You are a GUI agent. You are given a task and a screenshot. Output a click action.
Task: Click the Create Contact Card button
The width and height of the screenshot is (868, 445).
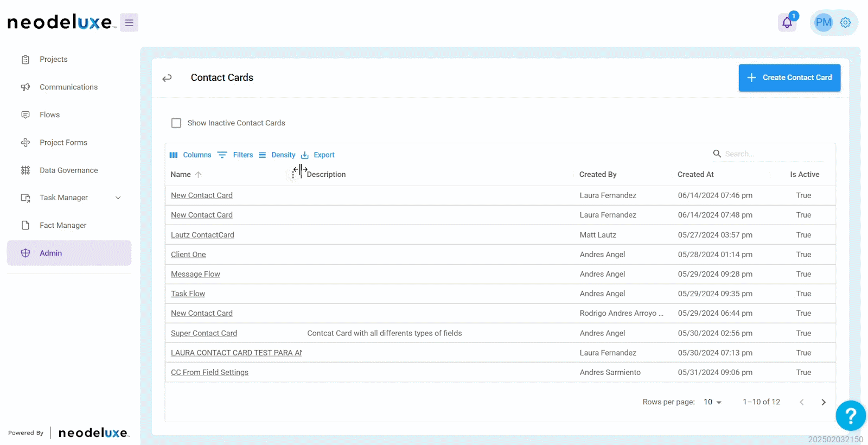tap(789, 78)
